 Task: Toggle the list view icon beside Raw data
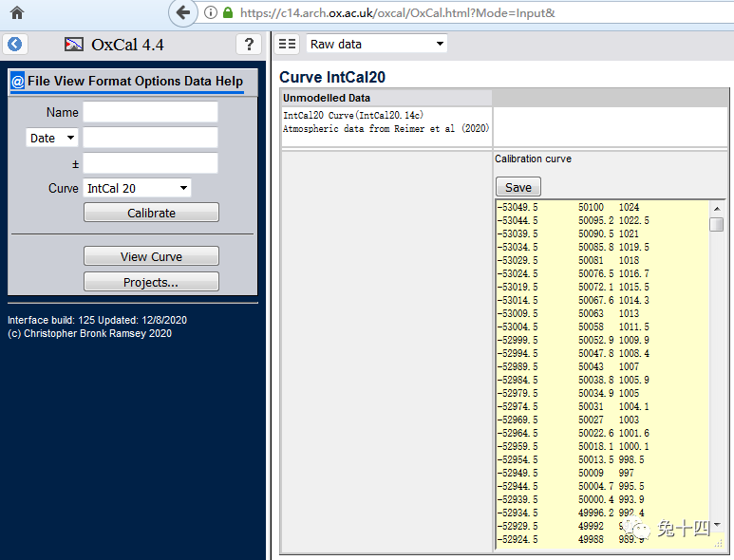pos(287,44)
